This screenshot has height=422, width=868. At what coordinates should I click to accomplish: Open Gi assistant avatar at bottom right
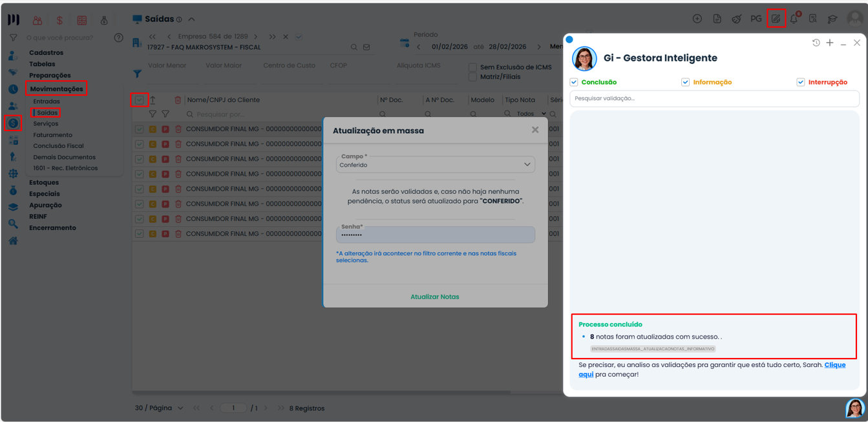click(x=854, y=408)
